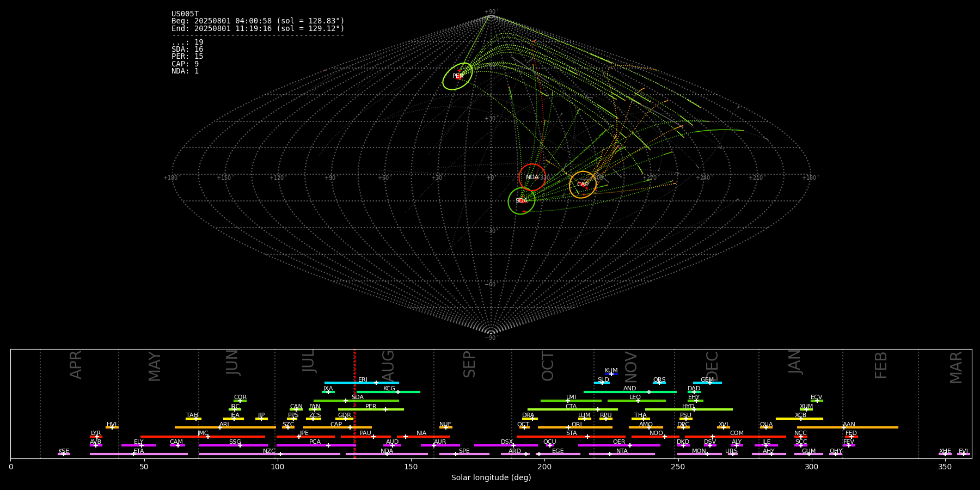The width and height of the screenshot is (980, 490).
Task: Click the DSX shower bar in timeline
Action: (x=506, y=445)
